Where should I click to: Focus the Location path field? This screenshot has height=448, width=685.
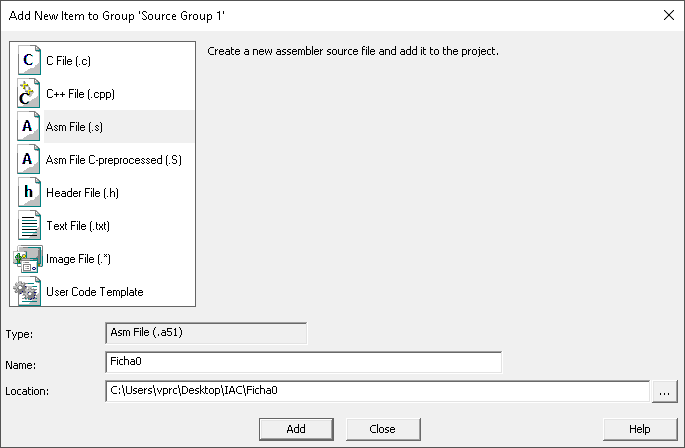tap(377, 391)
